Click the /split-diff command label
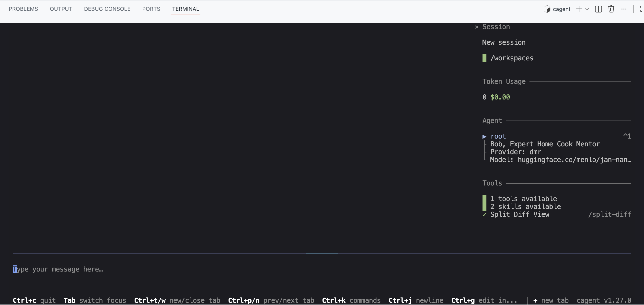Viewport: 644px width, 305px height. pos(609,215)
